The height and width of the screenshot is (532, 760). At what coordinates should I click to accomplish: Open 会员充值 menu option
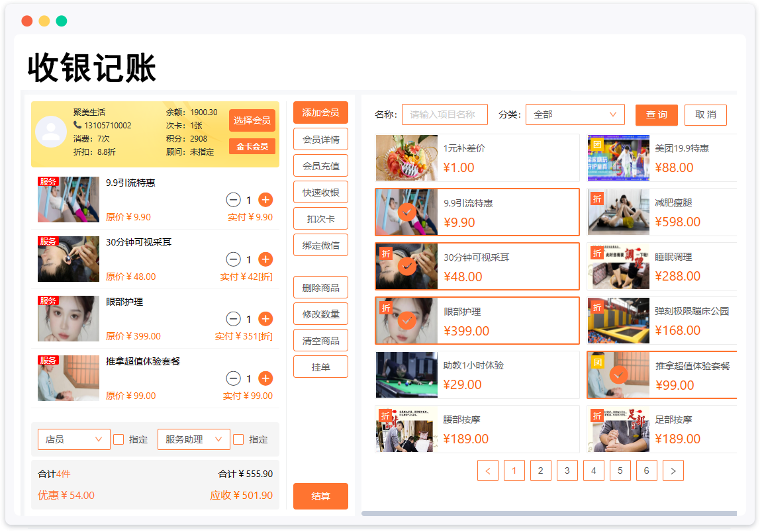point(320,166)
